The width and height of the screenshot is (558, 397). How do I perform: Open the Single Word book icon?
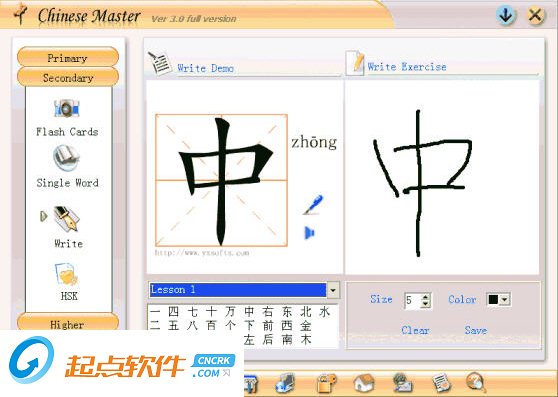(67, 158)
